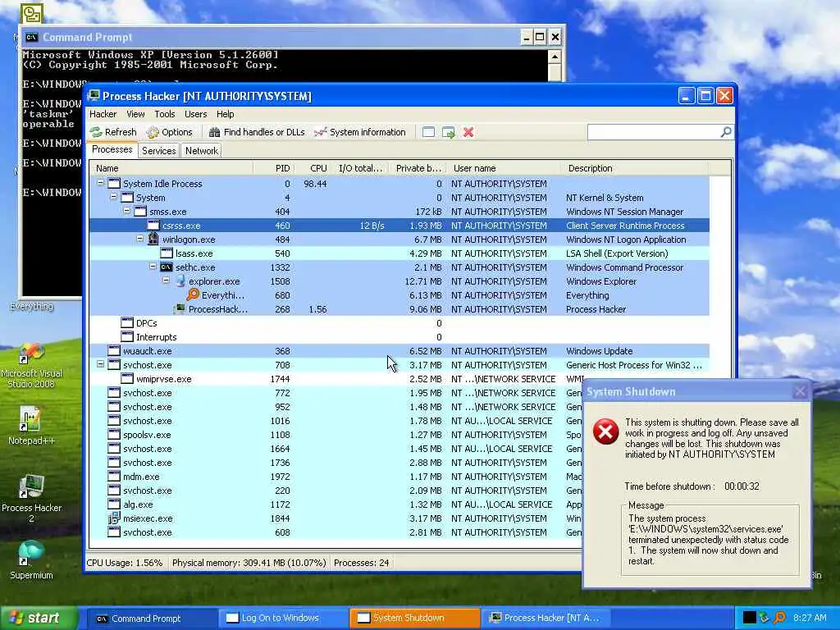Select the Interrupts row

click(399, 337)
